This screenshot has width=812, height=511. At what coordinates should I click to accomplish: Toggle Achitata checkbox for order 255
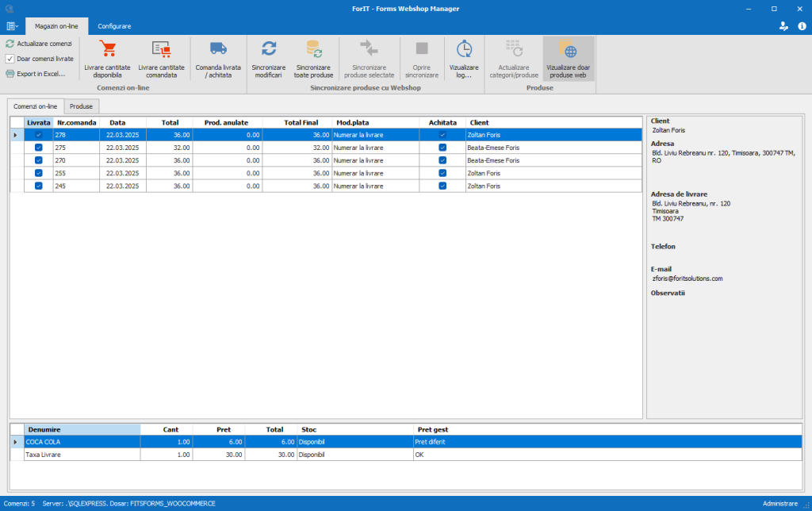[442, 173]
